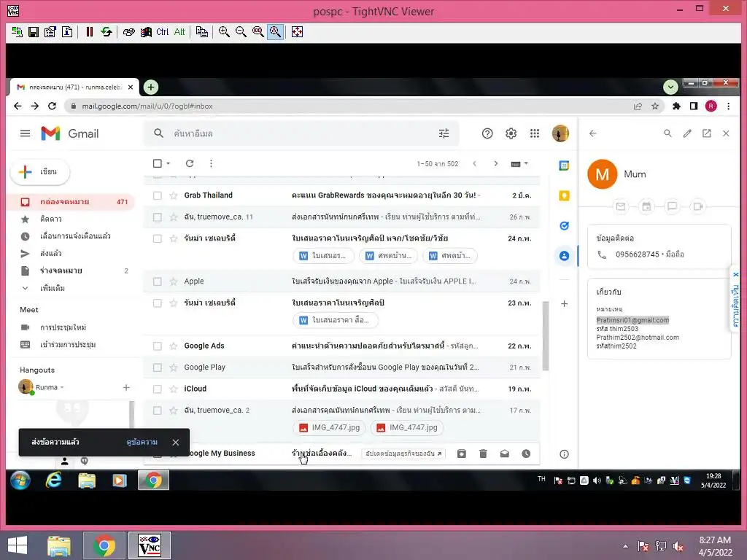Image resolution: width=747 pixels, height=560 pixels.
Task: Click the Gmail account profile picture
Action: pyautogui.click(x=560, y=133)
